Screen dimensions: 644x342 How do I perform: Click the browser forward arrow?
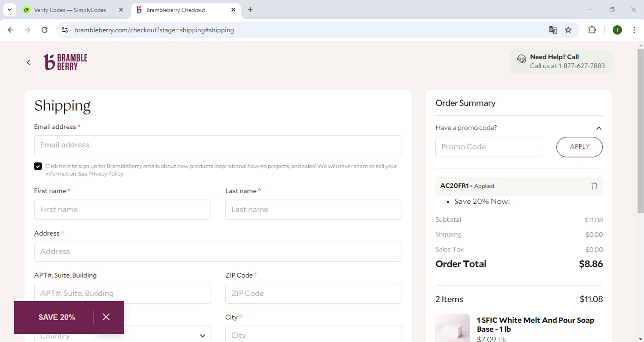tap(27, 30)
